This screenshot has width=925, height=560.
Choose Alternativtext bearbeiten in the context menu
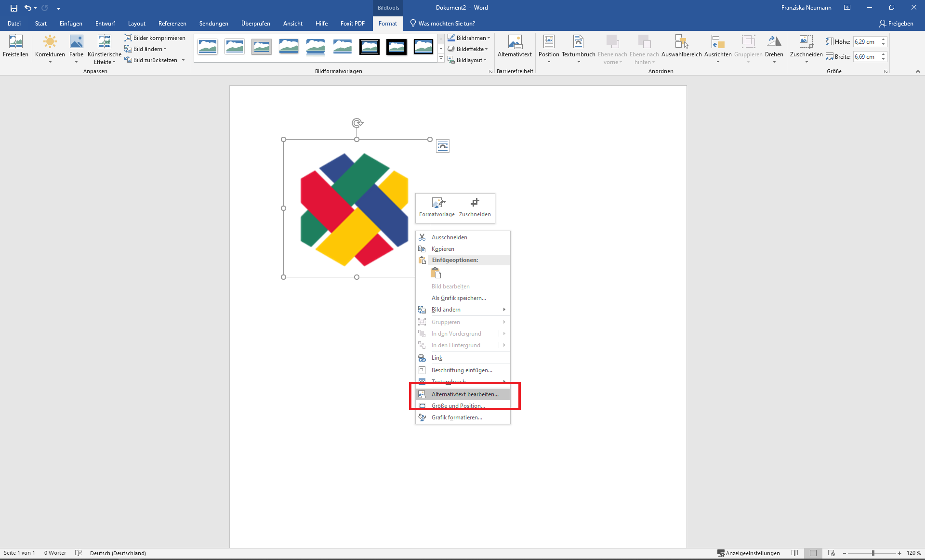pyautogui.click(x=464, y=394)
